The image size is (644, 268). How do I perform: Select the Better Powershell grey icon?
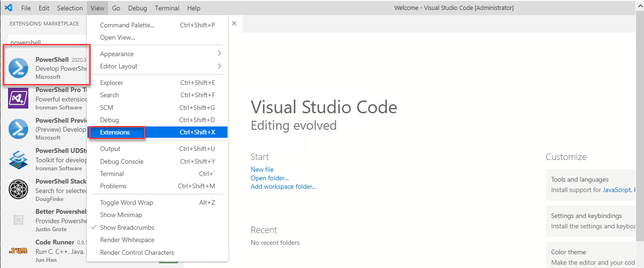[18, 220]
